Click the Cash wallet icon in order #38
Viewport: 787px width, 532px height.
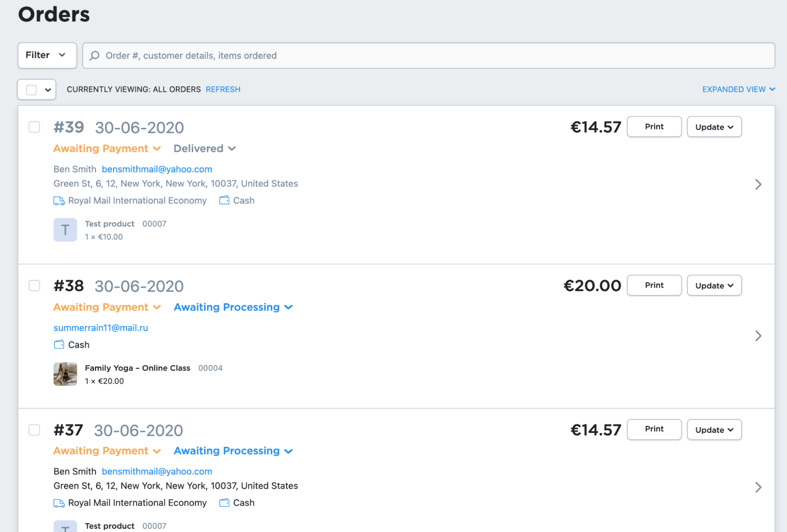pyautogui.click(x=59, y=345)
